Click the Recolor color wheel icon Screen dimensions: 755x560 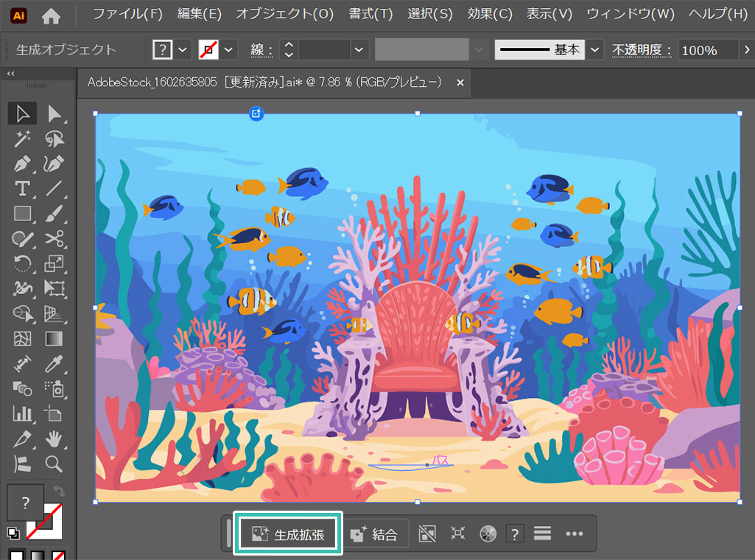pos(488,534)
